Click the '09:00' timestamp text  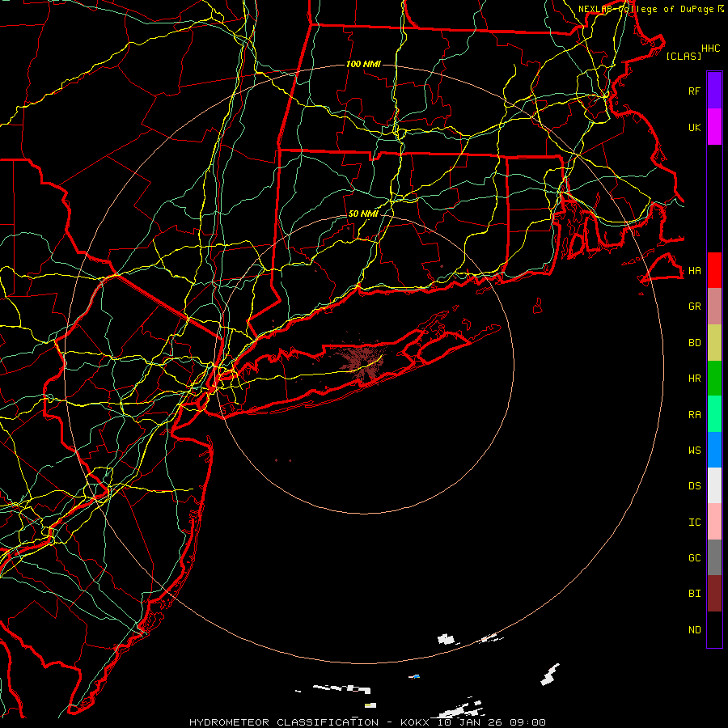pyautogui.click(x=527, y=722)
